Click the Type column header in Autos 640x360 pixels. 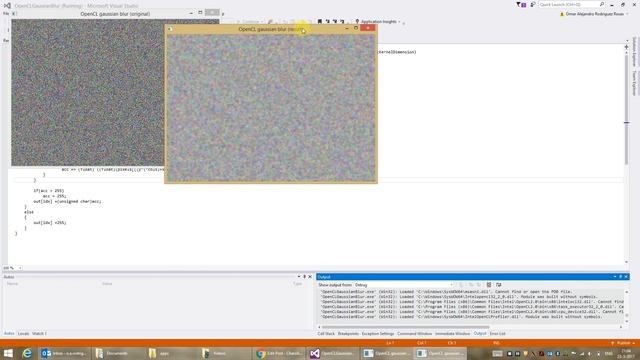[297, 284]
